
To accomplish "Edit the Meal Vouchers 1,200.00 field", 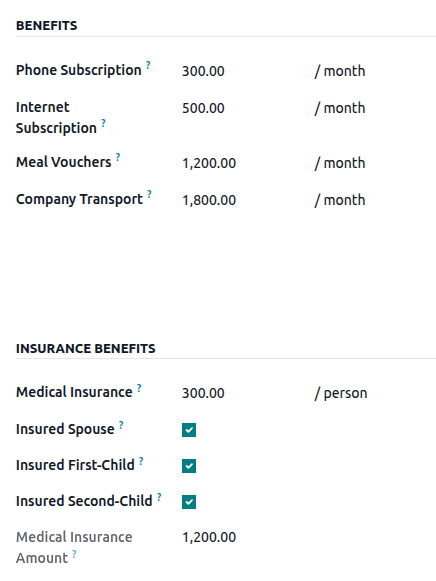I will point(244,163).
